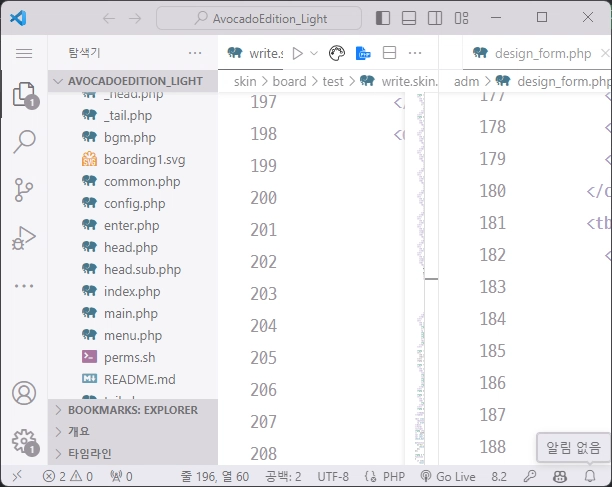612x487 pixels.
Task: Toggle the bottom panel layout button
Action: click(407, 18)
